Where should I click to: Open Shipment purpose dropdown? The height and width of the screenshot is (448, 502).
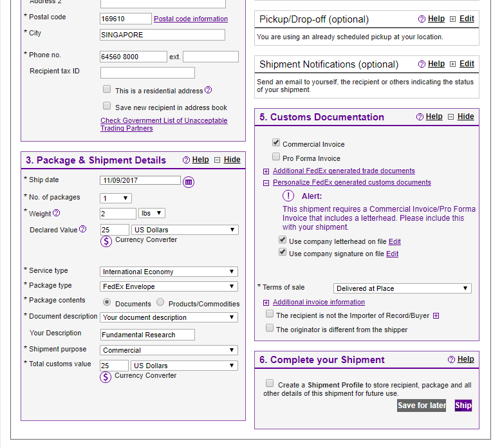[169, 350]
